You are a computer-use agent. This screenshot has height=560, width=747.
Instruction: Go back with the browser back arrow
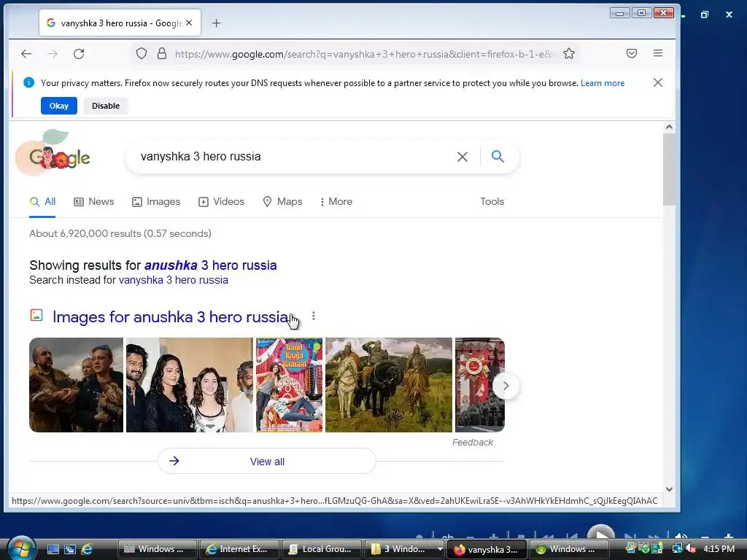pyautogui.click(x=26, y=54)
